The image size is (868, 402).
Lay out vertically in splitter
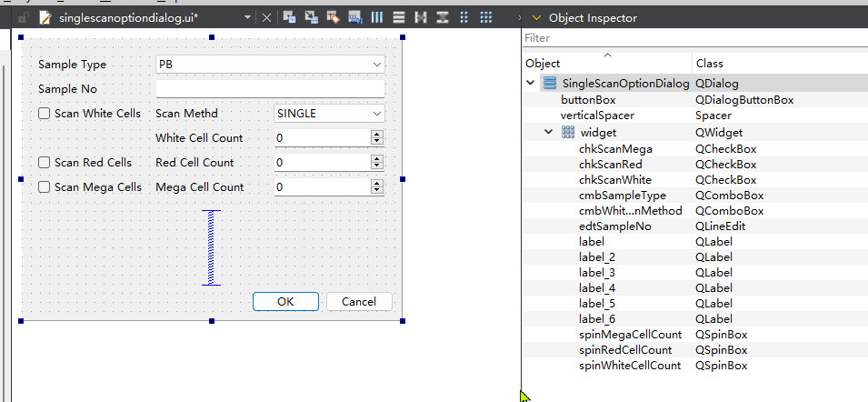(x=443, y=17)
